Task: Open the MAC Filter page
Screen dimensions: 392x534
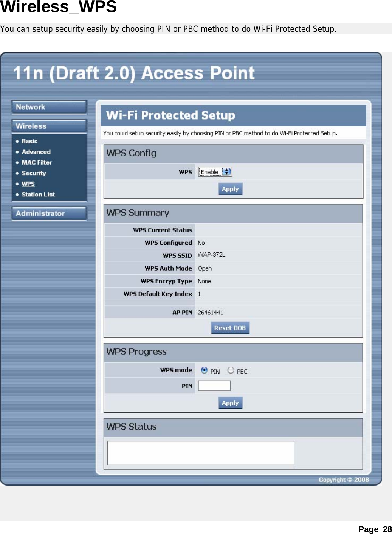Action: 37,162
